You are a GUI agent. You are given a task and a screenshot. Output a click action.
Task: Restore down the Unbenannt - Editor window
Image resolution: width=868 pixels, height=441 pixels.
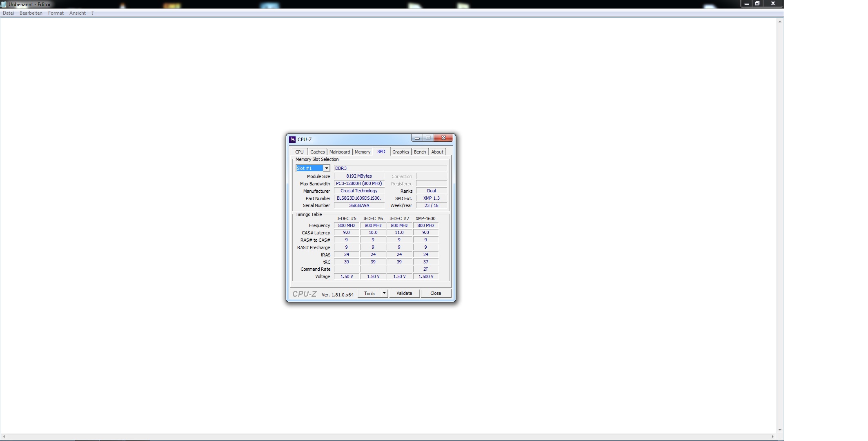pos(757,4)
